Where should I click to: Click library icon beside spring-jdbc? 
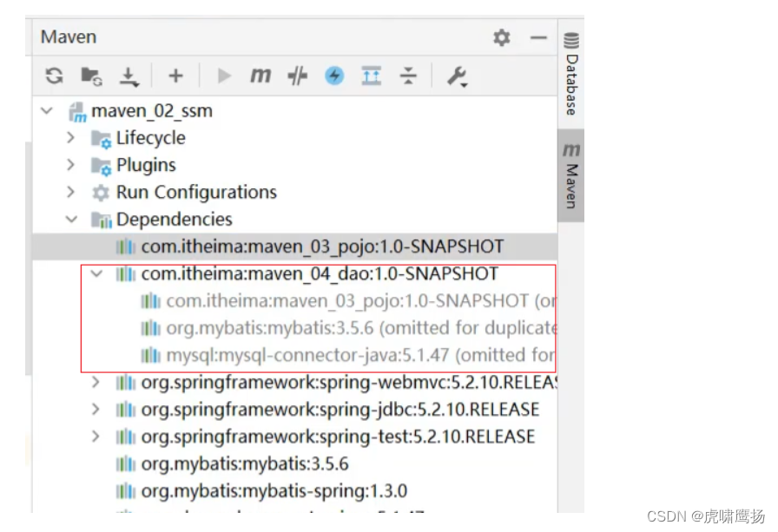(x=126, y=410)
